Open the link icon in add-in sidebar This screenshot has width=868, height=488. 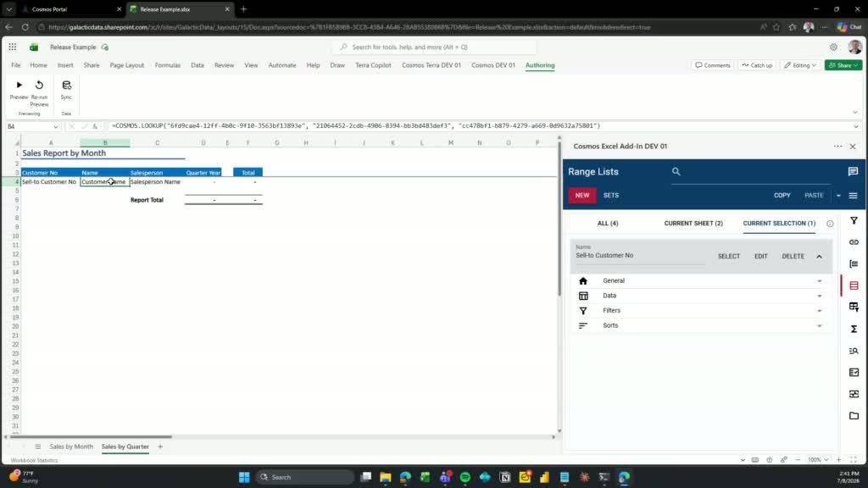point(854,242)
